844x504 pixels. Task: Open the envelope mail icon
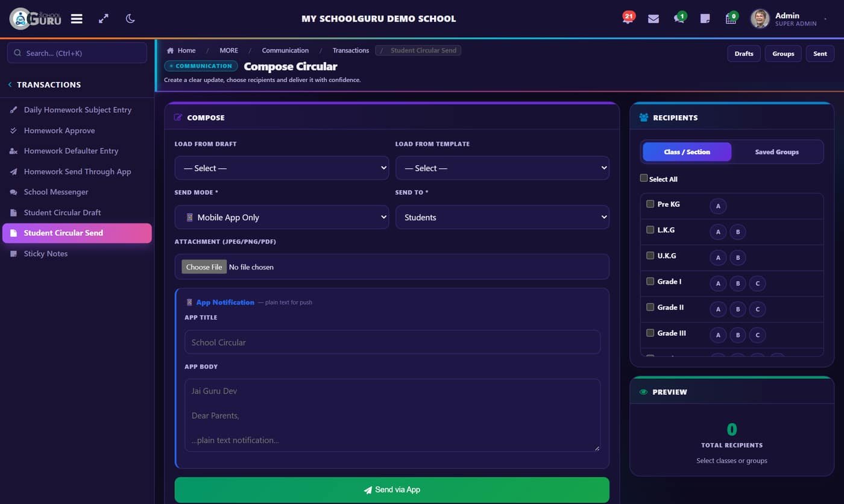pos(653,19)
